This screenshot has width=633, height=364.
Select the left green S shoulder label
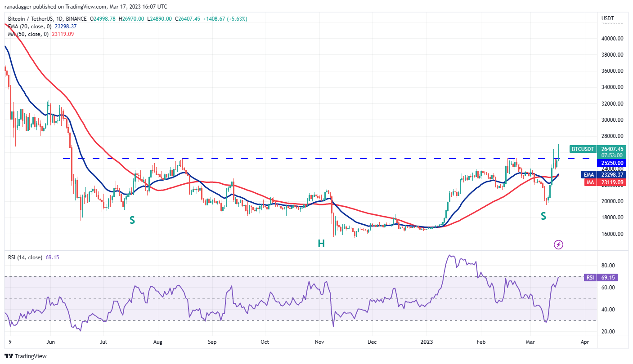click(132, 220)
